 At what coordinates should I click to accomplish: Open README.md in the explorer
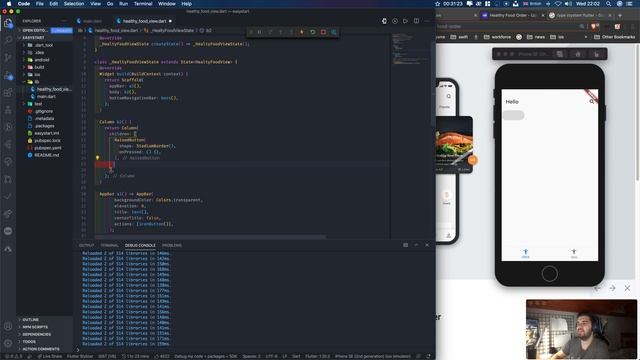point(47,156)
